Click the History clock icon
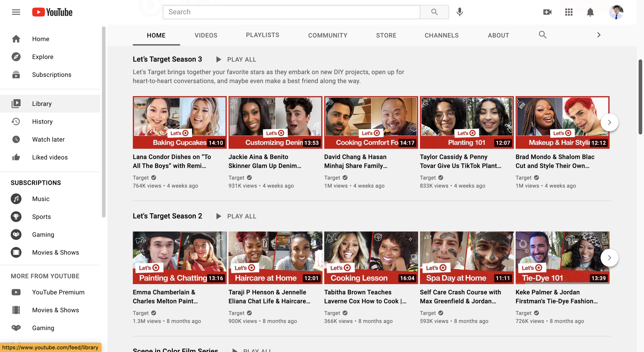Image resolution: width=644 pixels, height=352 pixels. click(16, 121)
